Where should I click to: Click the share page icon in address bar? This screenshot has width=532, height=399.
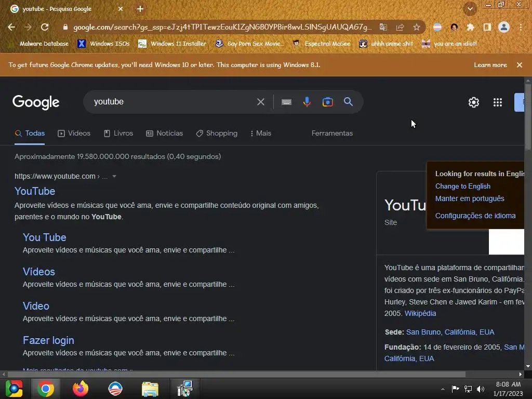400,27
